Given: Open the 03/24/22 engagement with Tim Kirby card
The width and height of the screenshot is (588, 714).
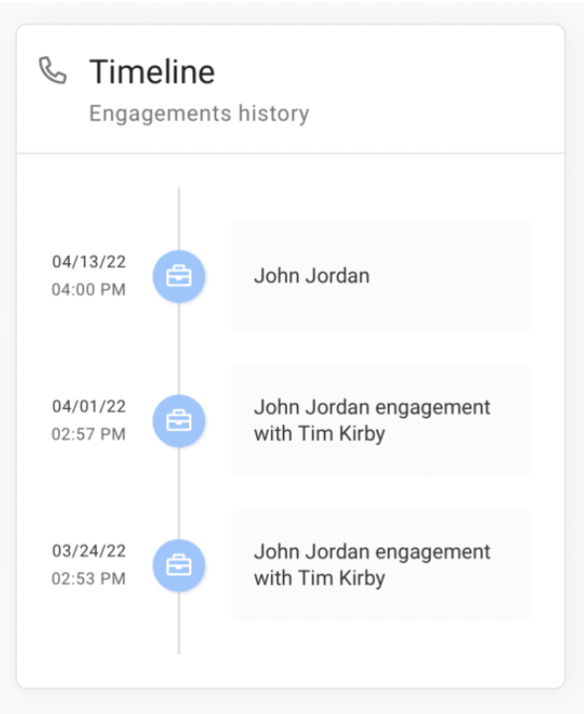Looking at the screenshot, I should (382, 565).
